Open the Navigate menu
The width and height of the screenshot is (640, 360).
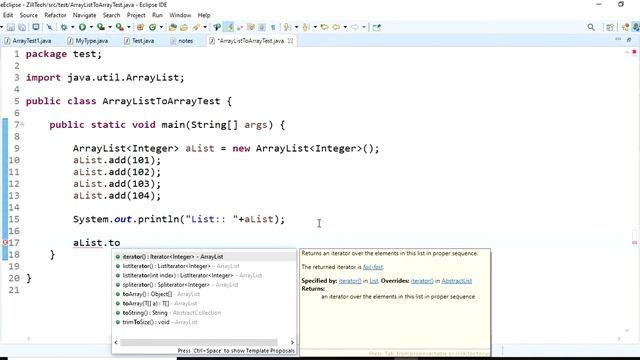[84, 15]
